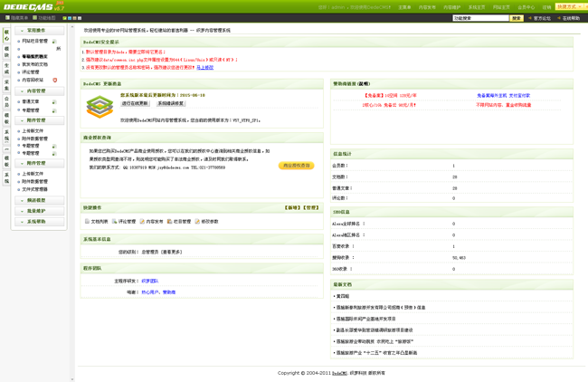Click the 功能搜索 search input field
Screen dimensions: 588x382
click(480, 18)
